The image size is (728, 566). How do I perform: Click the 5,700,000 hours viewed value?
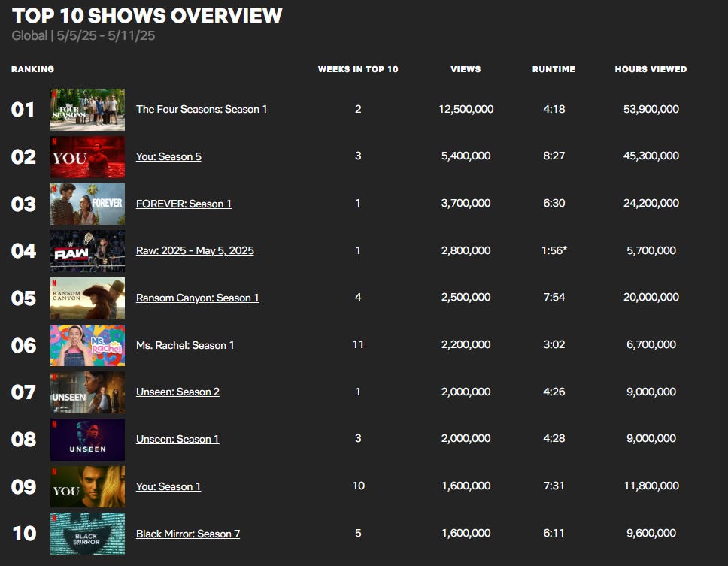click(x=651, y=250)
